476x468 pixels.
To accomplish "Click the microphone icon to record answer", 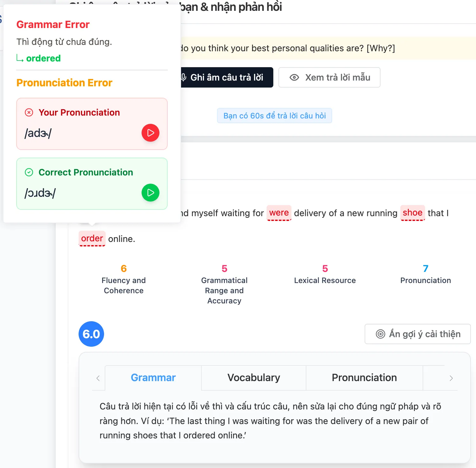I will pos(183,77).
